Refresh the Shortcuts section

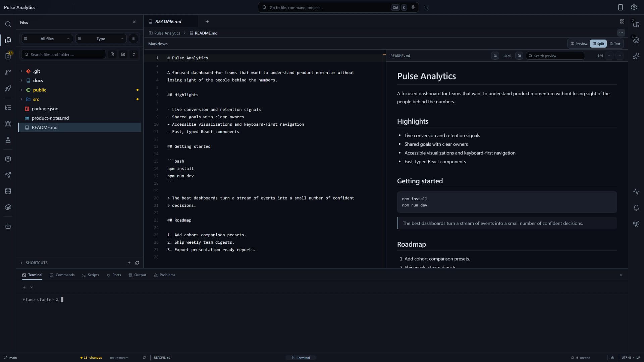pos(137,263)
